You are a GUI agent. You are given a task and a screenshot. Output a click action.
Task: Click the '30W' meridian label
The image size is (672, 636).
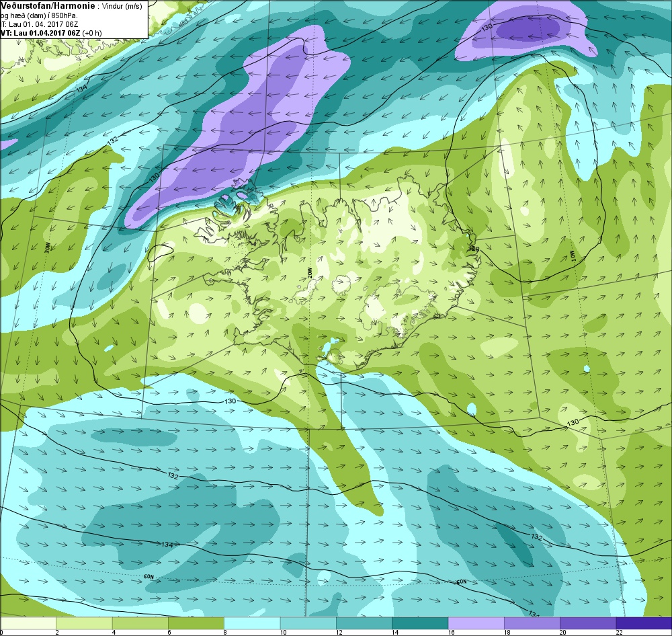(48, 247)
